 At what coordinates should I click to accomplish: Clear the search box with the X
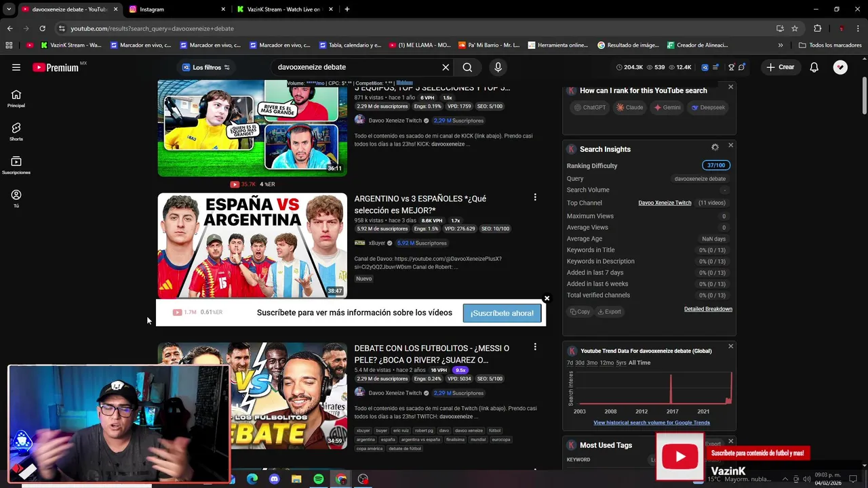[x=446, y=67]
